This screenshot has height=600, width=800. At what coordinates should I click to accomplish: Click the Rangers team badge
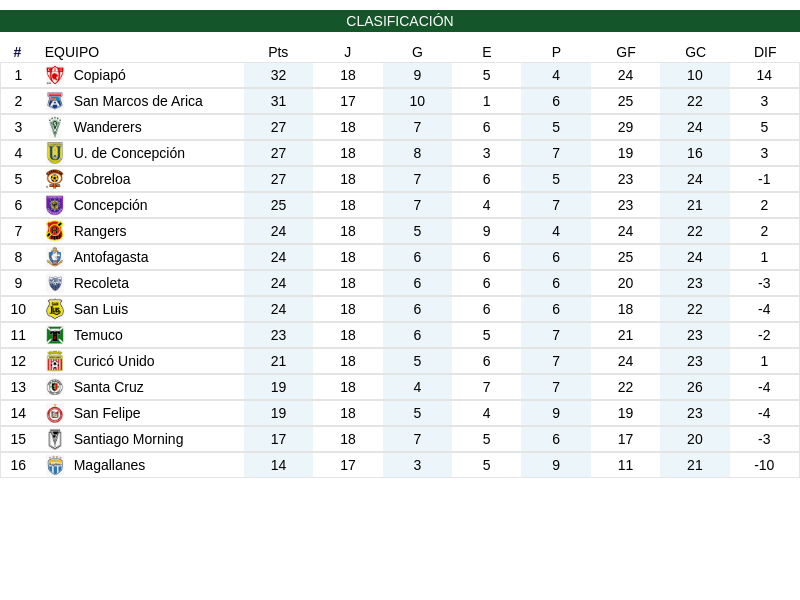55,231
